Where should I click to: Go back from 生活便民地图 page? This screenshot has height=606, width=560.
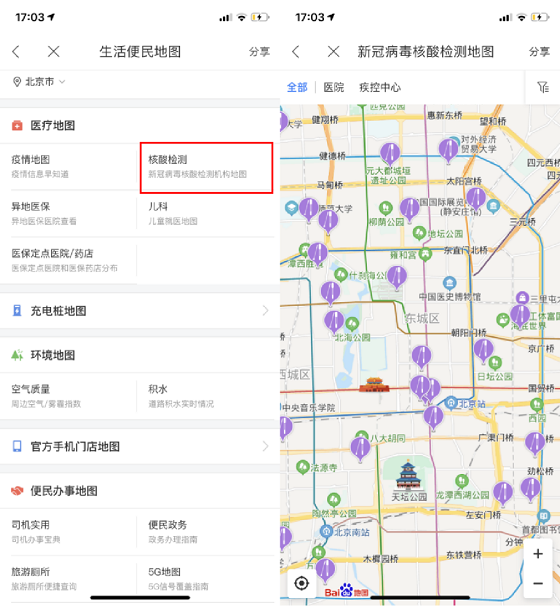tap(16, 51)
